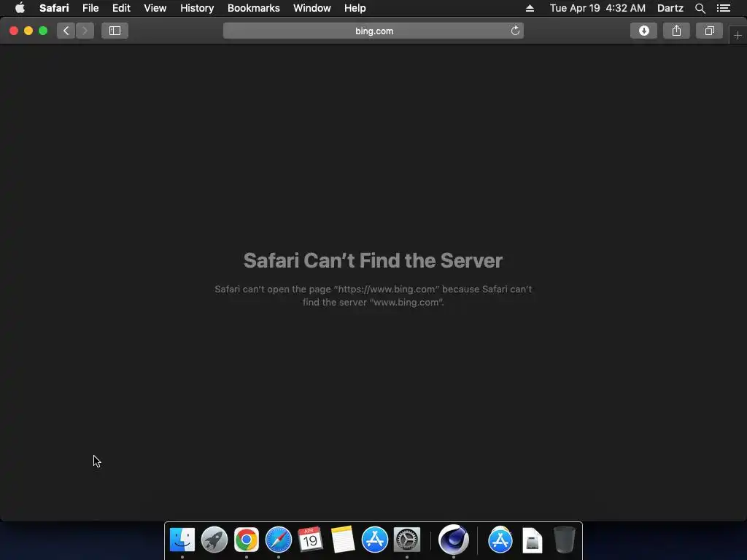Open Cinema 4D sphere icon in Dock
This screenshot has width=747, height=560.
point(454,540)
